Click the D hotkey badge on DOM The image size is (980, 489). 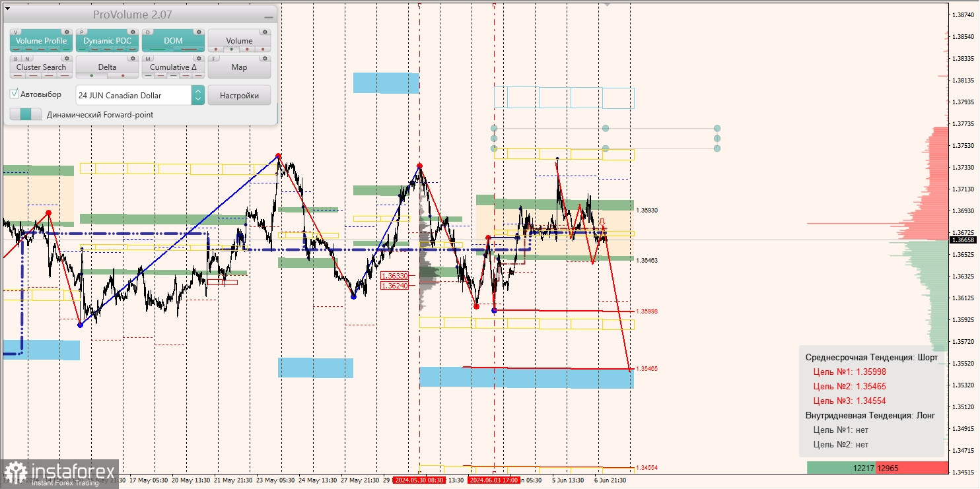[x=148, y=32]
